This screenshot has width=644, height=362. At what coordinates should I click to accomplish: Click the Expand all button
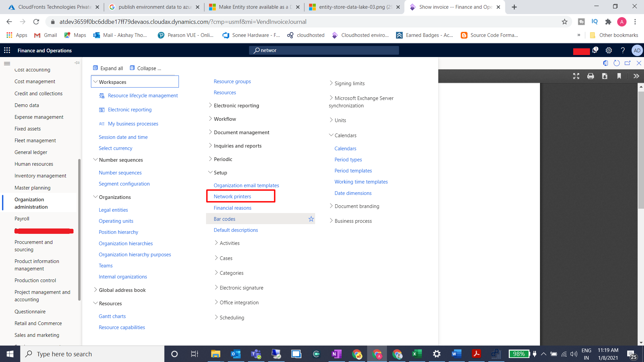click(108, 68)
